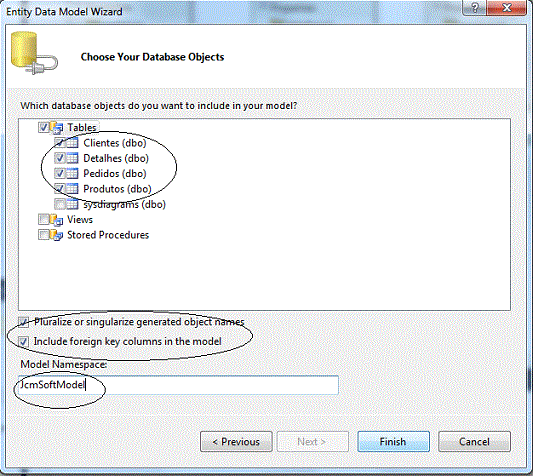Click into the Model Namespace text field
The image size is (533, 476).
coord(178,385)
